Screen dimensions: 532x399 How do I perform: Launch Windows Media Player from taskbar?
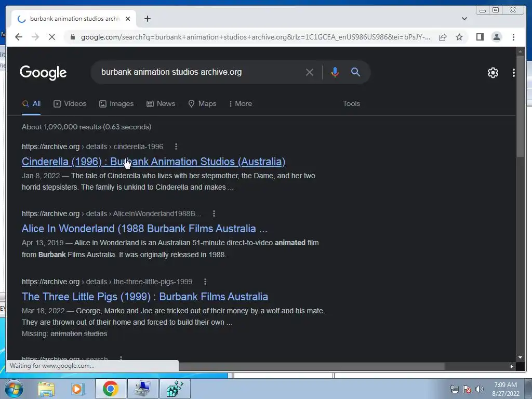pos(77,389)
